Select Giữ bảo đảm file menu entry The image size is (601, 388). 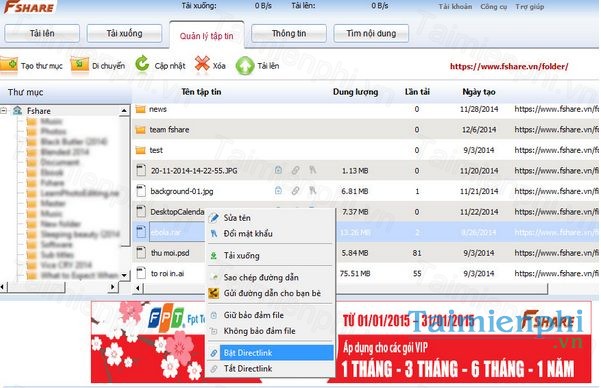[254, 315]
